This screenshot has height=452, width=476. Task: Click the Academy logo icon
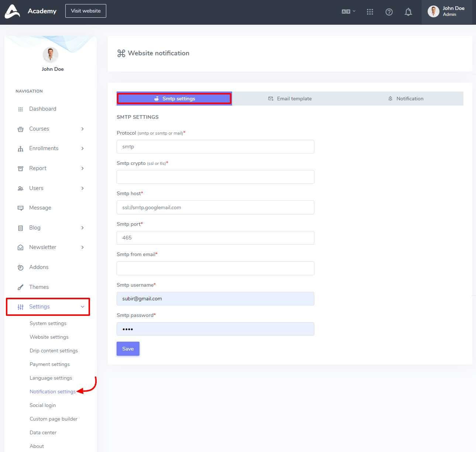tap(12, 11)
